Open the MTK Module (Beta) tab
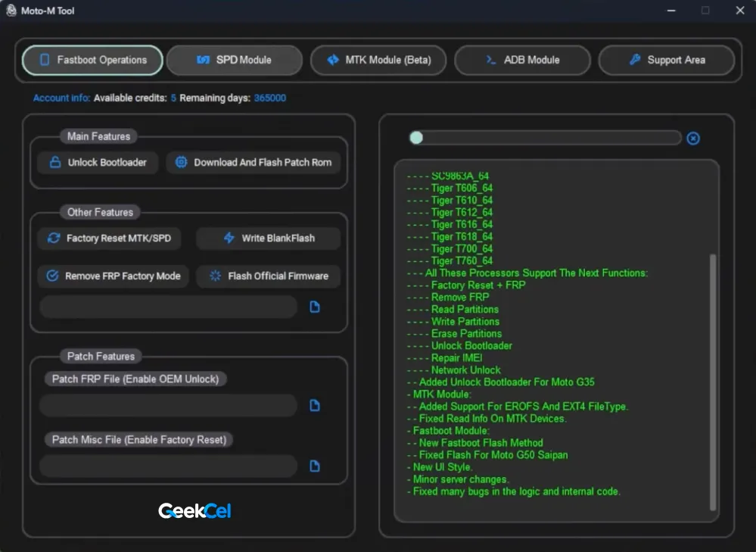 (x=378, y=61)
